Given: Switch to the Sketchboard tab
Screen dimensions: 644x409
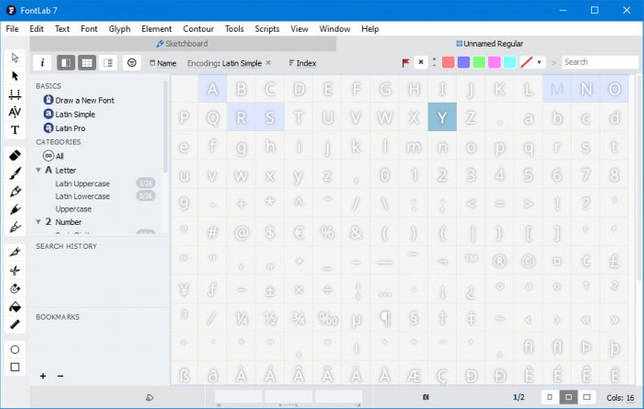Looking at the screenshot, I should tap(183, 44).
